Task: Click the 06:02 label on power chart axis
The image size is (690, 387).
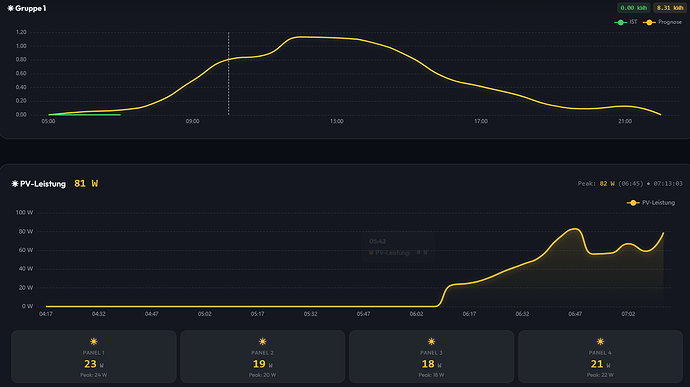Action: [x=416, y=314]
